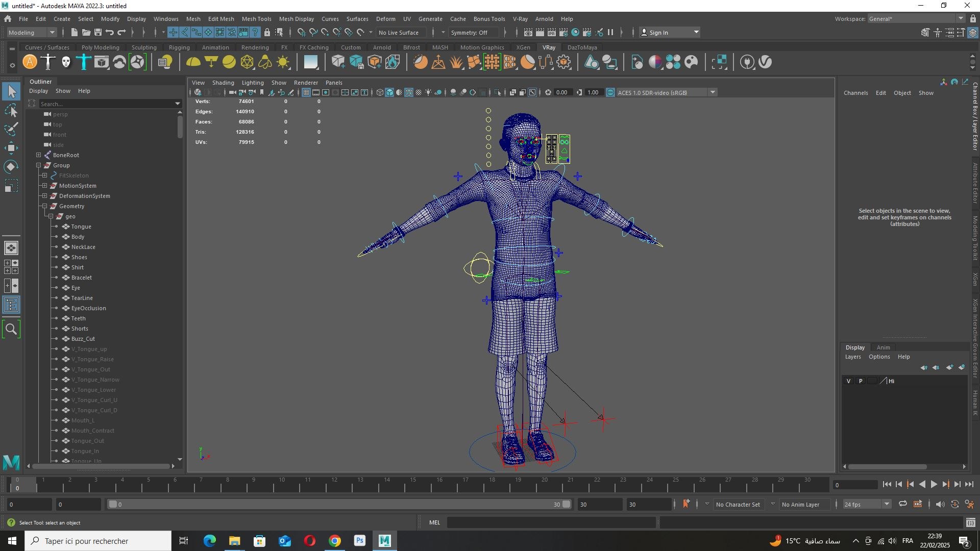Open Photoshop from the taskbar
Viewport: 980px width, 551px height.
pos(360,541)
